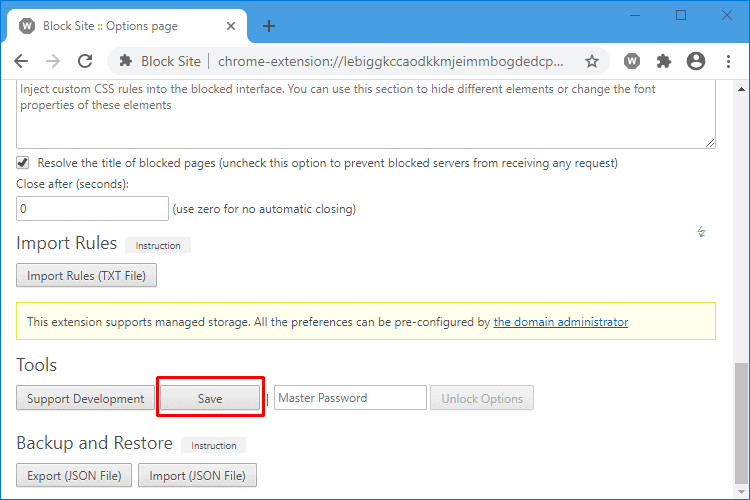Go back using the browser back arrow
The height and width of the screenshot is (500, 750).
[x=21, y=61]
